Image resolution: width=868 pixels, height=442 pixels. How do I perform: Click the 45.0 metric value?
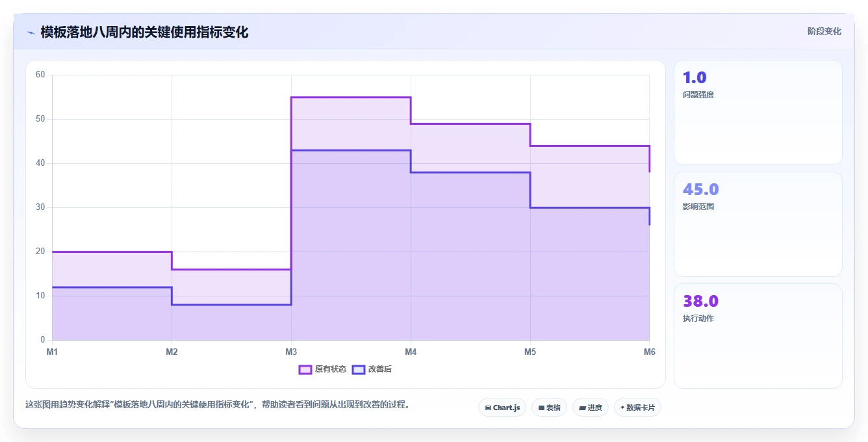pyautogui.click(x=701, y=189)
